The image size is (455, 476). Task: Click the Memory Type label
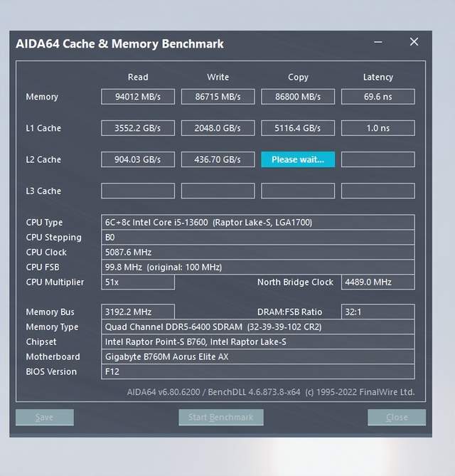pyautogui.click(x=52, y=327)
